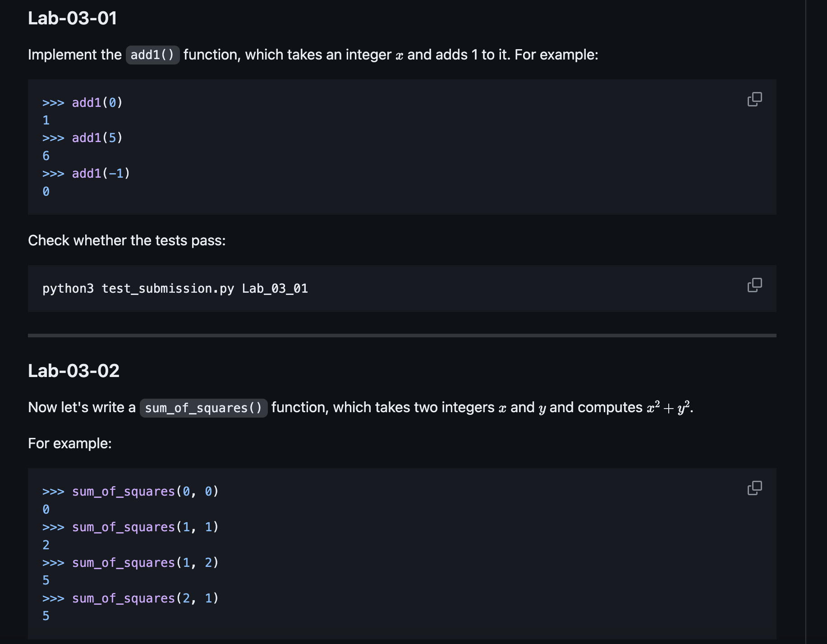Click the 'For example:' paragraph under Lab-03-02
Screen dimensions: 827x644
tap(70, 443)
